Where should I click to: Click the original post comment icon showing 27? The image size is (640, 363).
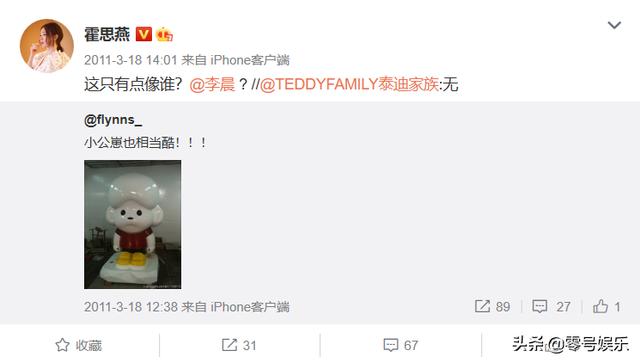coord(540,306)
